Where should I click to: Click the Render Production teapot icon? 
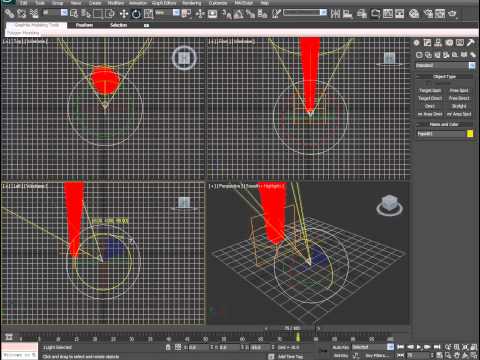tap(452, 14)
